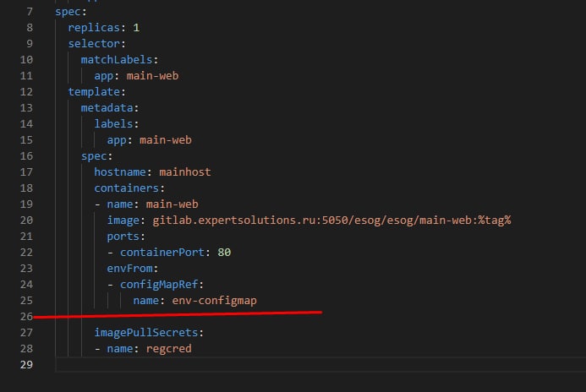
Task: Click the 'configMapRef' key
Action: coord(159,285)
